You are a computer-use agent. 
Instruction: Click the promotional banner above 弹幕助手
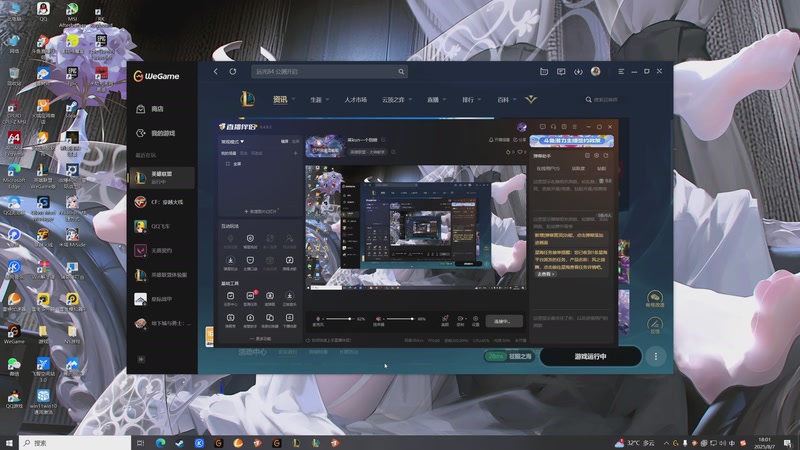click(571, 140)
